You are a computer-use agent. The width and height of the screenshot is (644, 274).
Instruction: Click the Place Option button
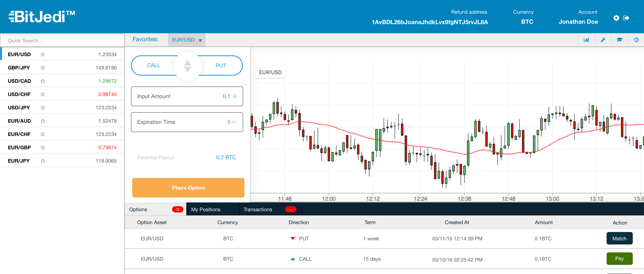(x=188, y=188)
